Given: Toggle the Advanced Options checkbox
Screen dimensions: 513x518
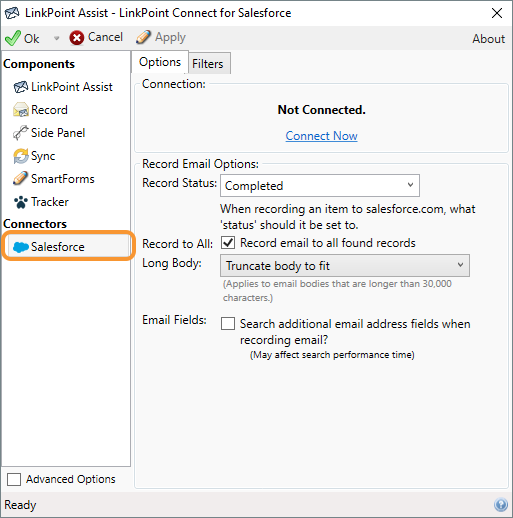Looking at the screenshot, I should coord(14,479).
